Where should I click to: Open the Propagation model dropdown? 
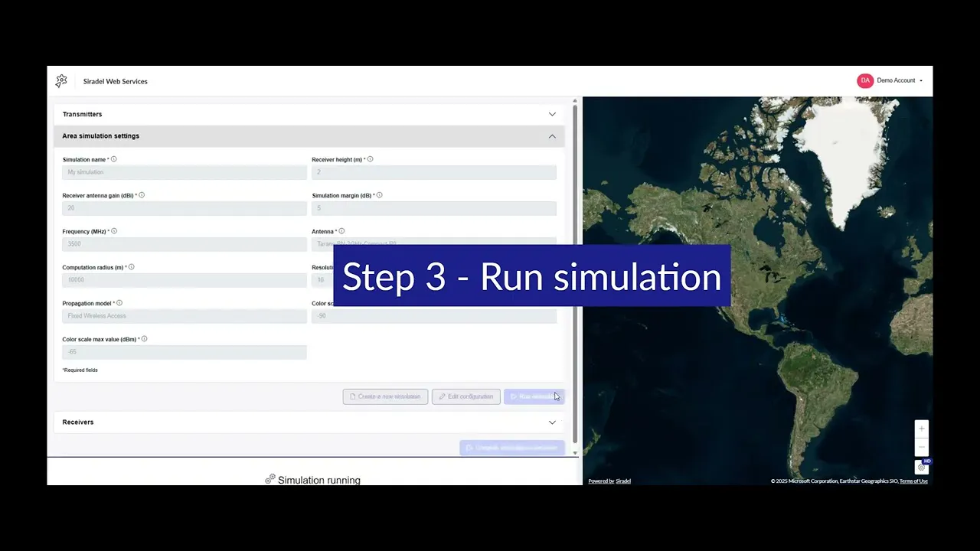tap(185, 316)
